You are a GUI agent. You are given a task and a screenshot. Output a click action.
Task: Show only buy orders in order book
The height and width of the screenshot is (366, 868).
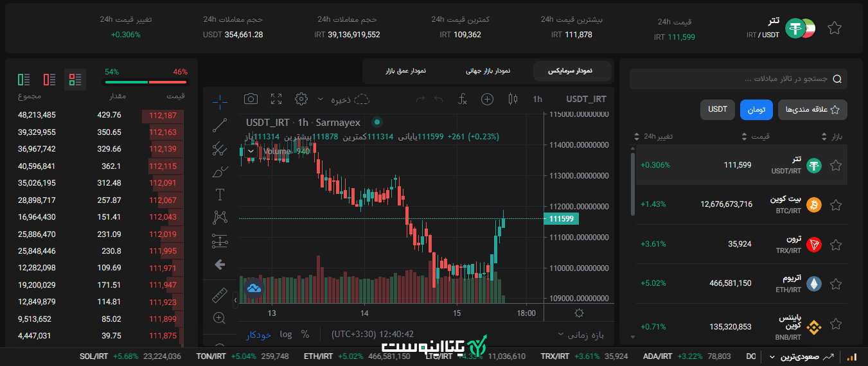point(24,80)
